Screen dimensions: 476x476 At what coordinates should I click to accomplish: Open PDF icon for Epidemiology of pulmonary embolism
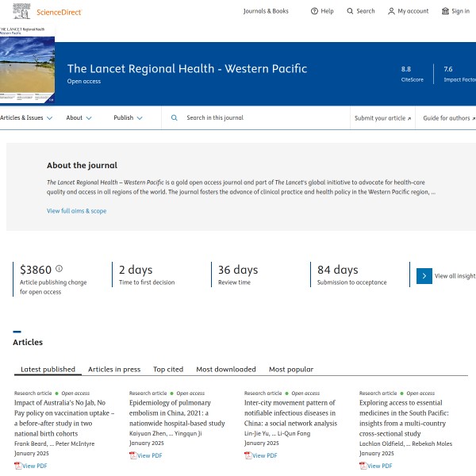[133, 455]
